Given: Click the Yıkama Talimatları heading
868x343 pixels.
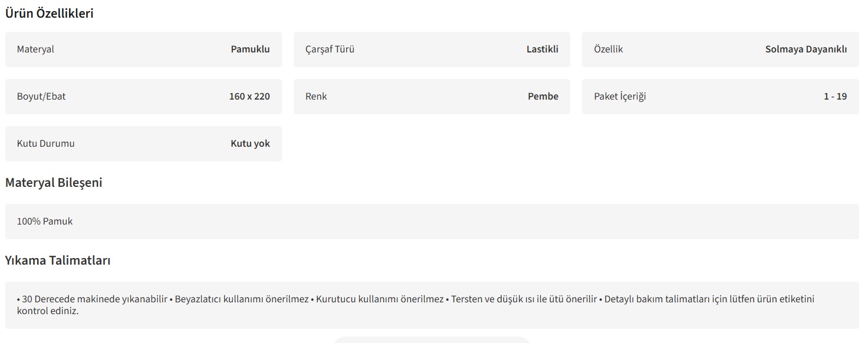Looking at the screenshot, I should click(x=58, y=260).
